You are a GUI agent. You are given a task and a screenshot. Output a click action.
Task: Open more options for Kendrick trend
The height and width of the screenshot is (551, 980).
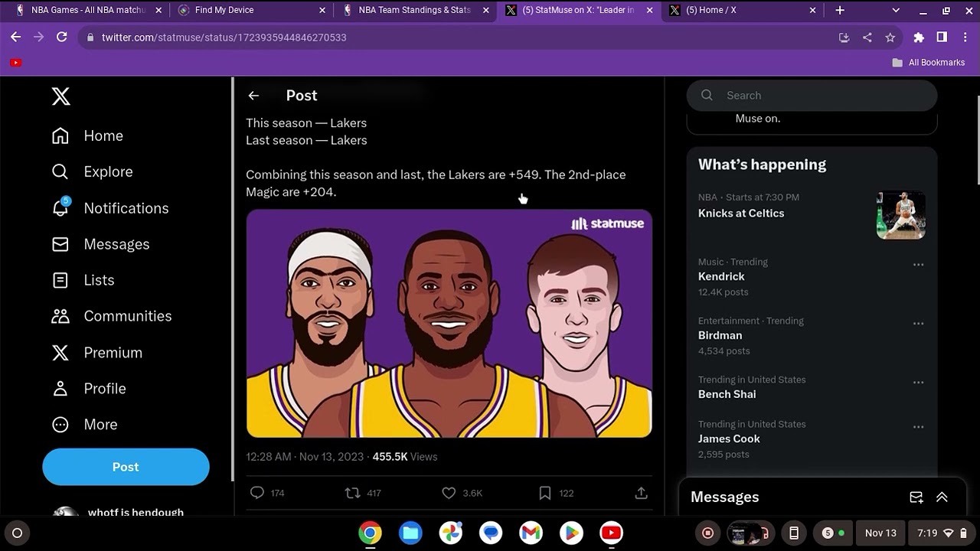918,265
